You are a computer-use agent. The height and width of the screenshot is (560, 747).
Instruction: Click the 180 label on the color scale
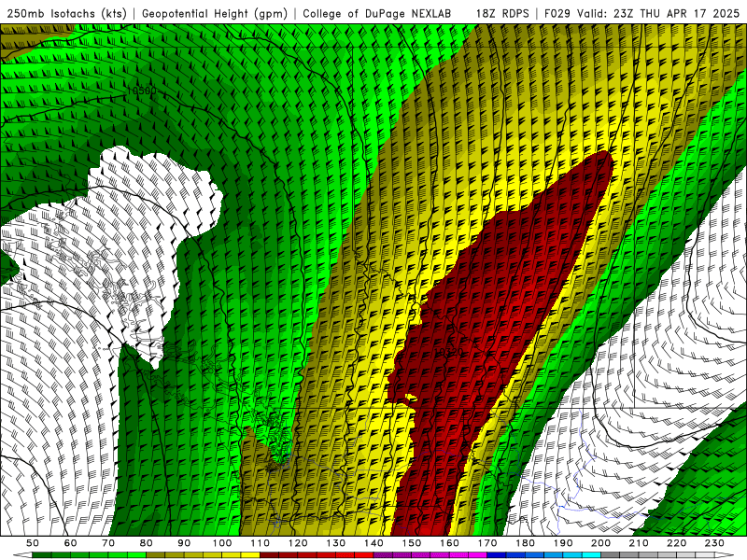[525, 543]
